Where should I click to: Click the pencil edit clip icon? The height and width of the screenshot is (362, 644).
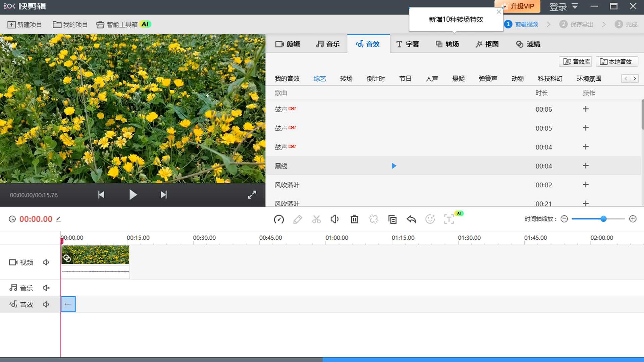pos(298,219)
